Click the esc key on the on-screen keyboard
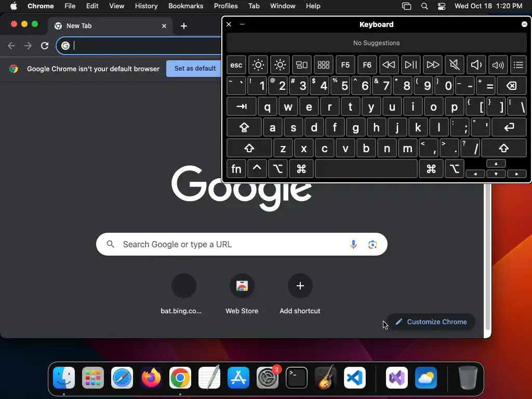Screen dimensions: 532x399 point(236,65)
